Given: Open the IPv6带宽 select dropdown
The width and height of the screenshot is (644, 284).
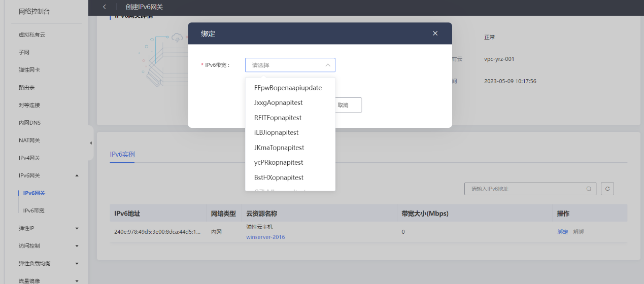Looking at the screenshot, I should tap(290, 65).
